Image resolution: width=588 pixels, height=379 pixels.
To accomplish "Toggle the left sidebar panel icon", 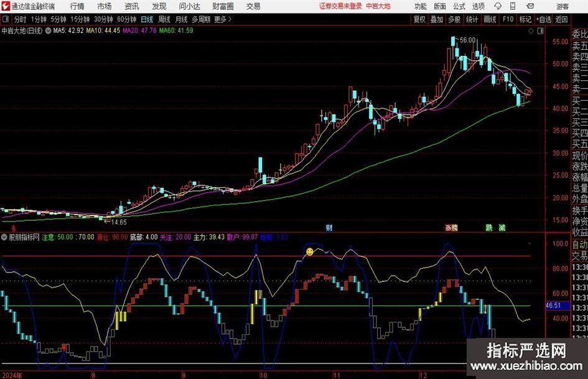I will pyautogui.click(x=5, y=19).
